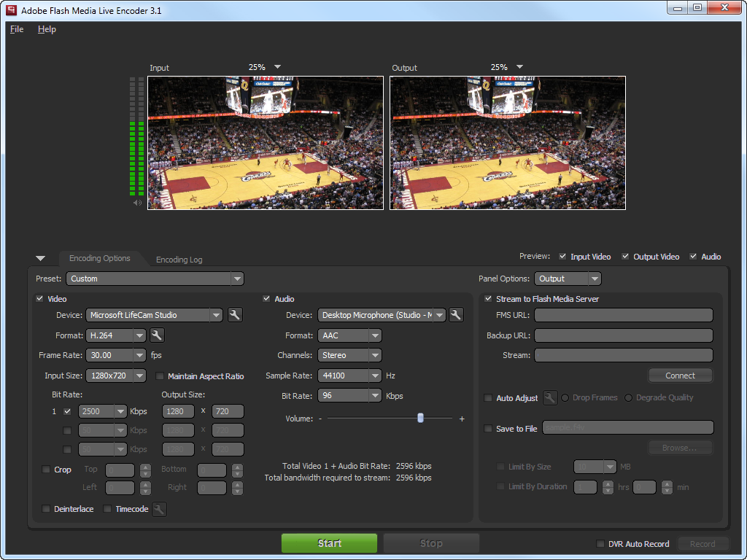Click the Output video preview
The height and width of the screenshot is (560, 747).
click(x=508, y=143)
